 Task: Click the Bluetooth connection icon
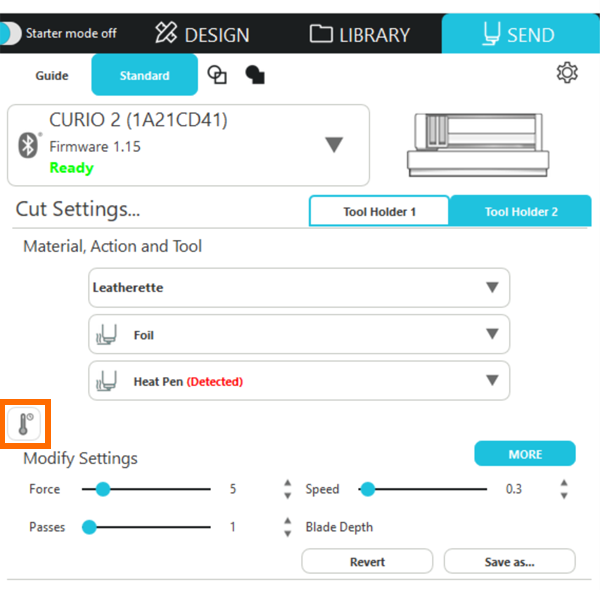tap(29, 145)
